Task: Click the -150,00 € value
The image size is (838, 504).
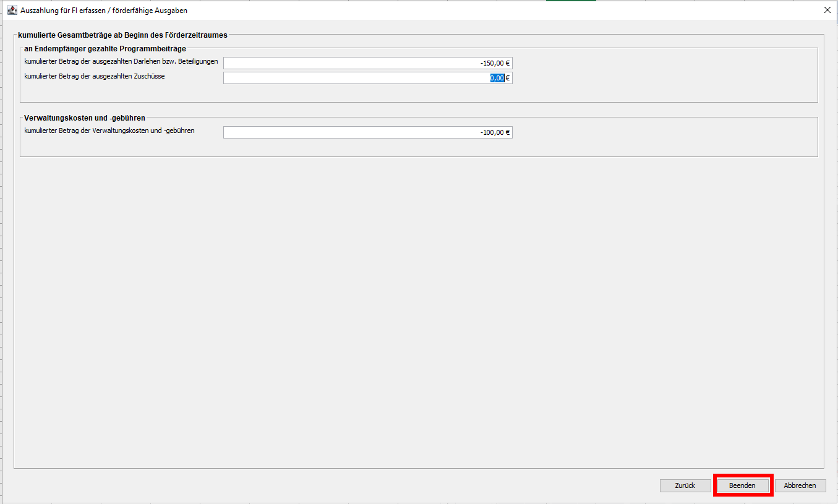Action: coord(495,63)
